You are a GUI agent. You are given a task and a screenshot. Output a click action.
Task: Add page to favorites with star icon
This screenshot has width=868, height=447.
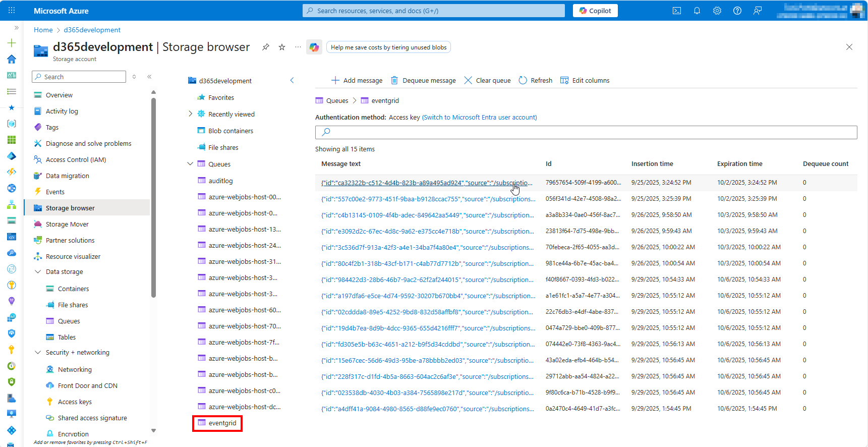282,47
